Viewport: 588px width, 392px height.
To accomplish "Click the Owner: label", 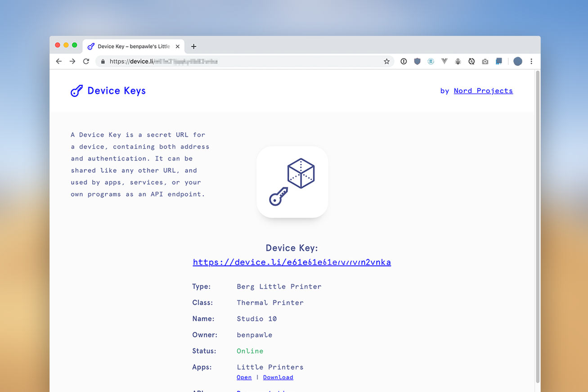I will (205, 335).
